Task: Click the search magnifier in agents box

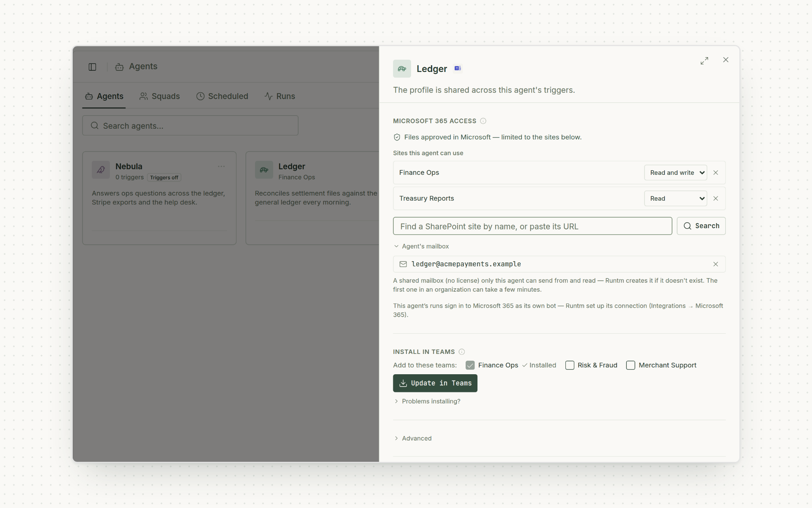Action: point(95,126)
